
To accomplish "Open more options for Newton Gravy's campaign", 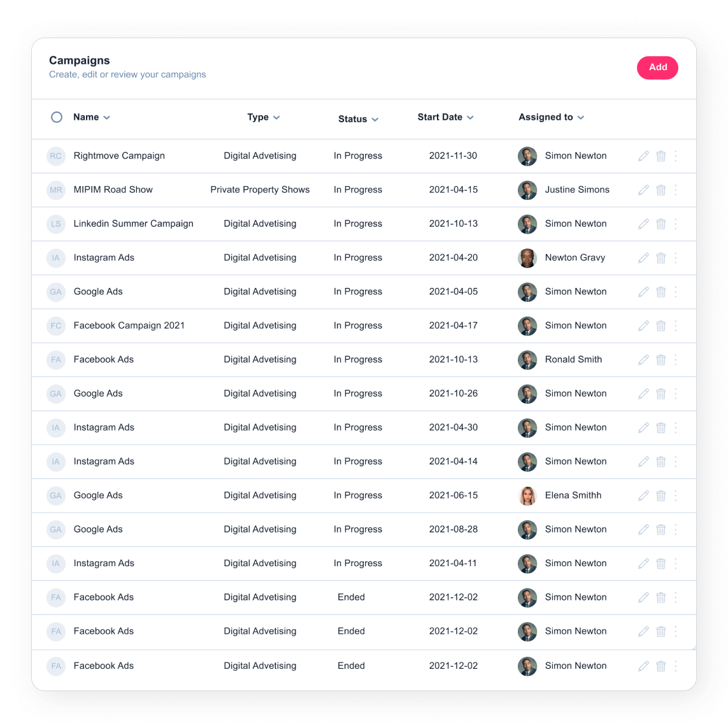I will pyautogui.click(x=676, y=258).
